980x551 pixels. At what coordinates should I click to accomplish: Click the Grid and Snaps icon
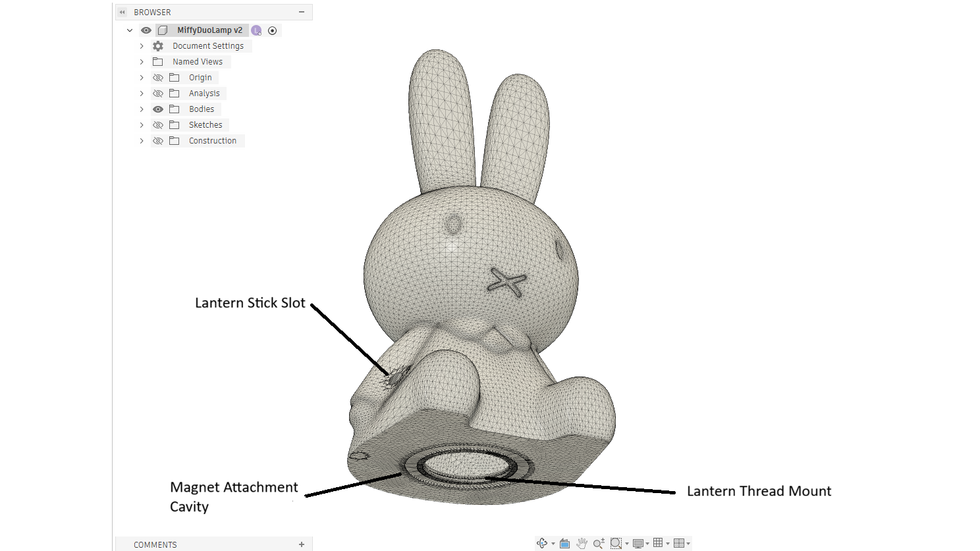click(658, 543)
